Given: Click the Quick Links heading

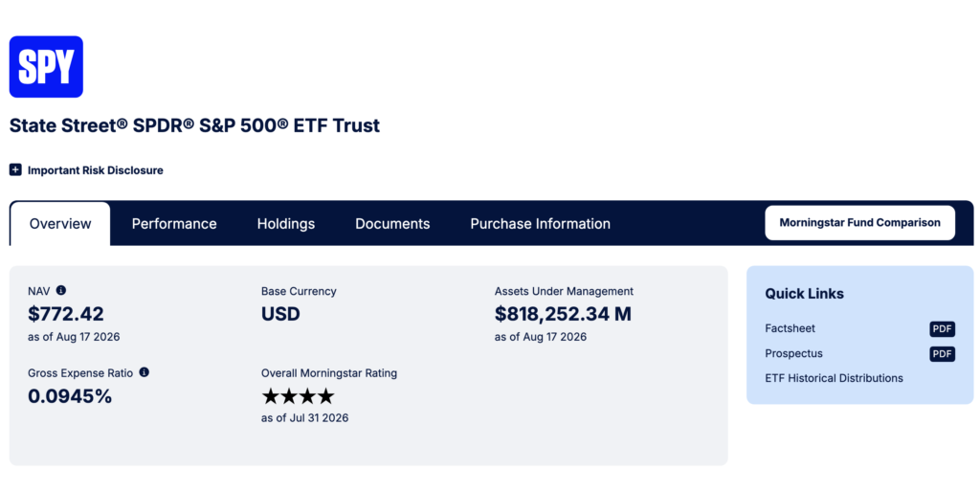Looking at the screenshot, I should tap(804, 294).
